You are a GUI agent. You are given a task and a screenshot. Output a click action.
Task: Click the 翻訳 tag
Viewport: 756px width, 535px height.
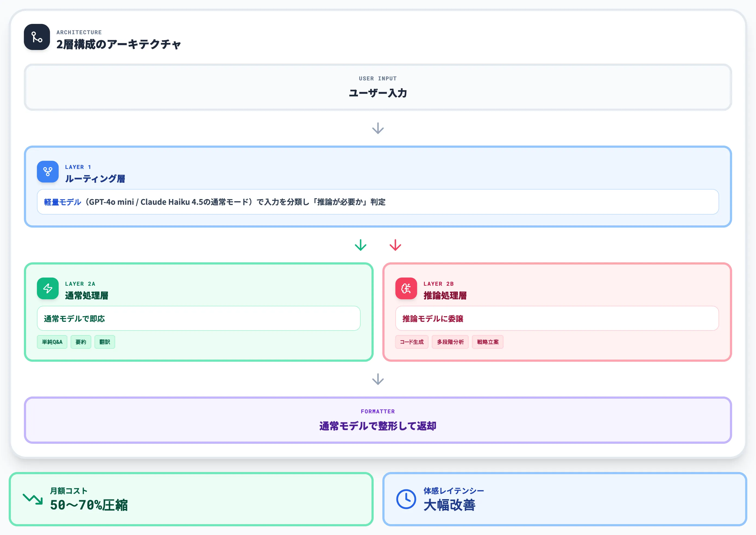[105, 342]
